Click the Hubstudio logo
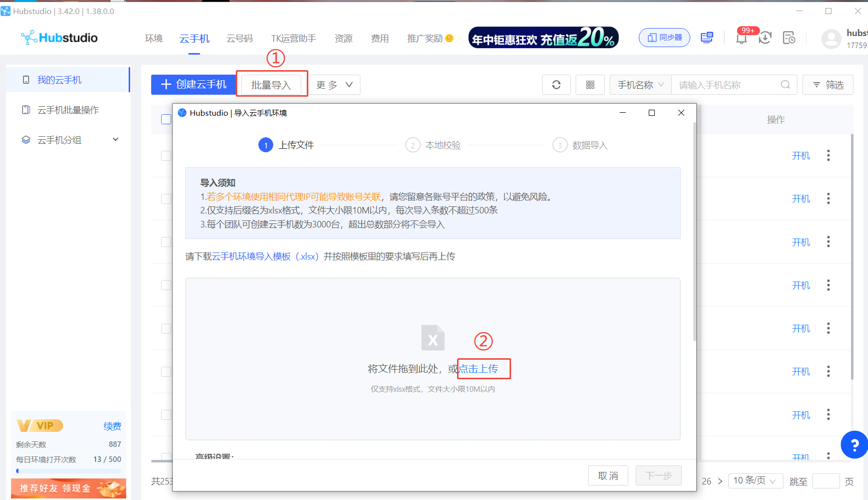The image size is (868, 500). (x=59, y=38)
